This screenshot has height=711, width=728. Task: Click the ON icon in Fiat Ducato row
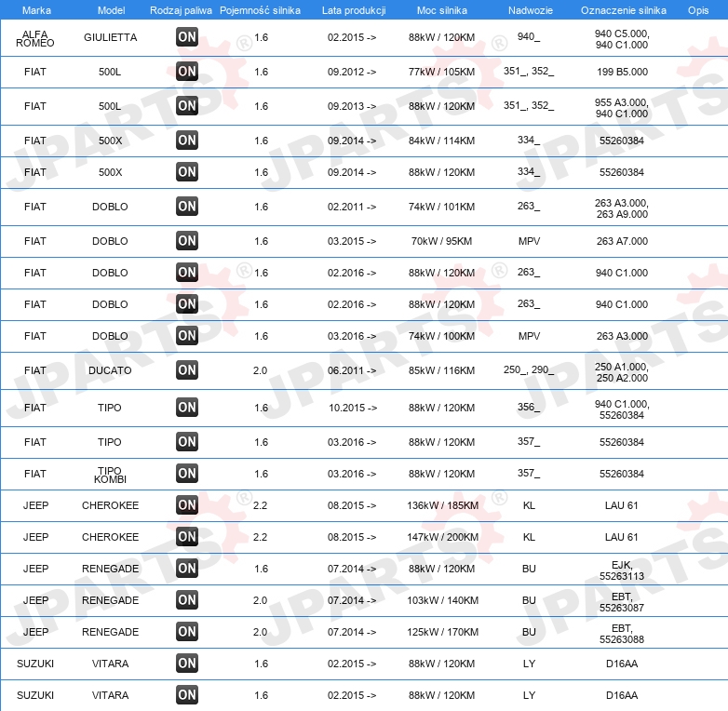187,370
